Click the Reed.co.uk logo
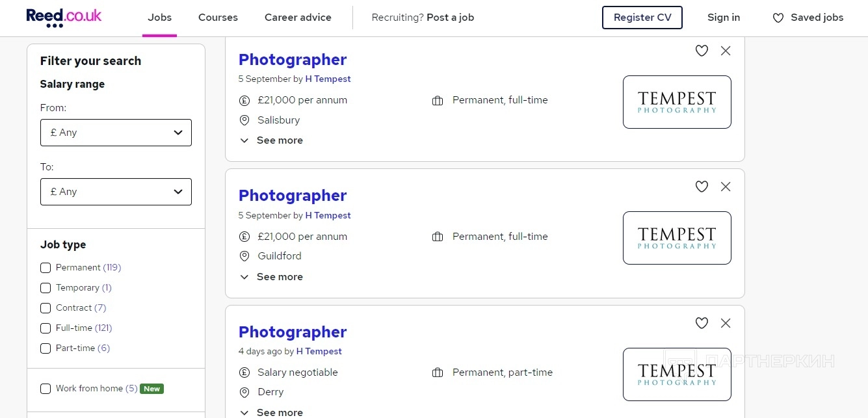Screen dimensions: 868x418 tap(64, 18)
